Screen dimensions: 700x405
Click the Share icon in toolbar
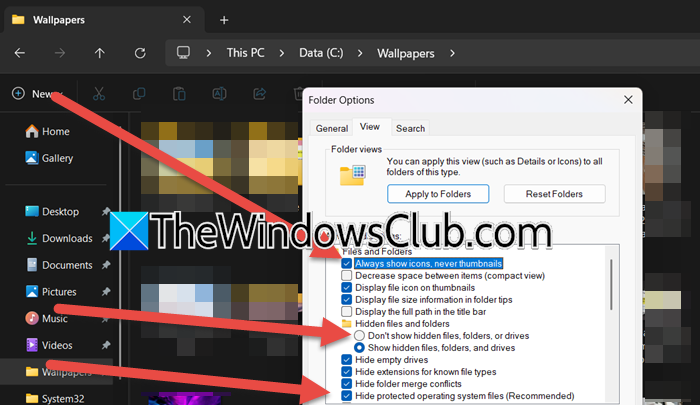tap(259, 94)
